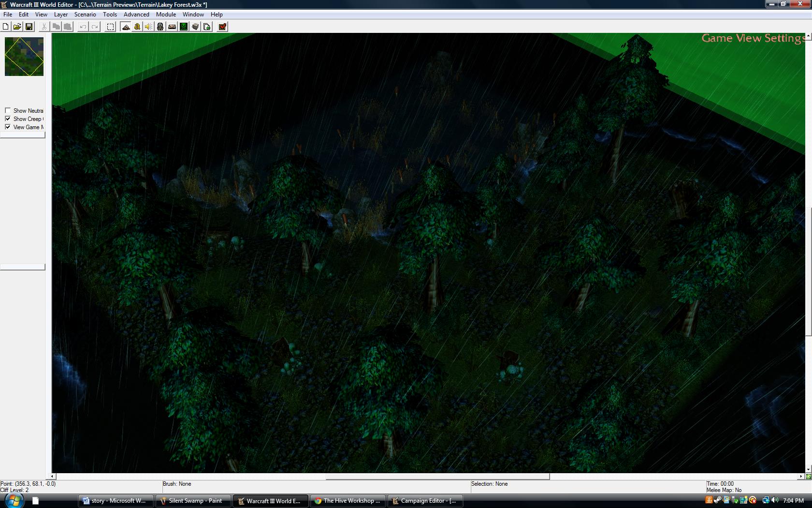812x508 pixels.
Task: Open the Object Manager cube icon
Action: click(x=195, y=27)
